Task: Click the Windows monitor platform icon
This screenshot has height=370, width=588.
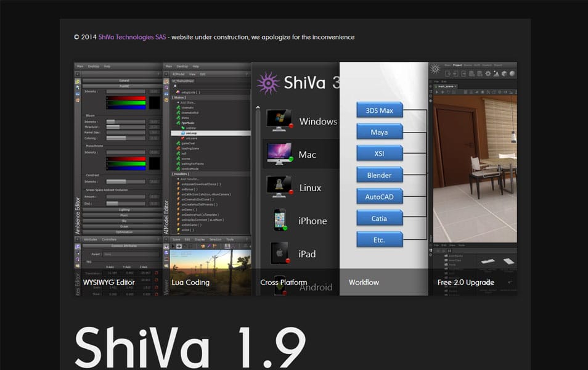Action: [x=279, y=120]
